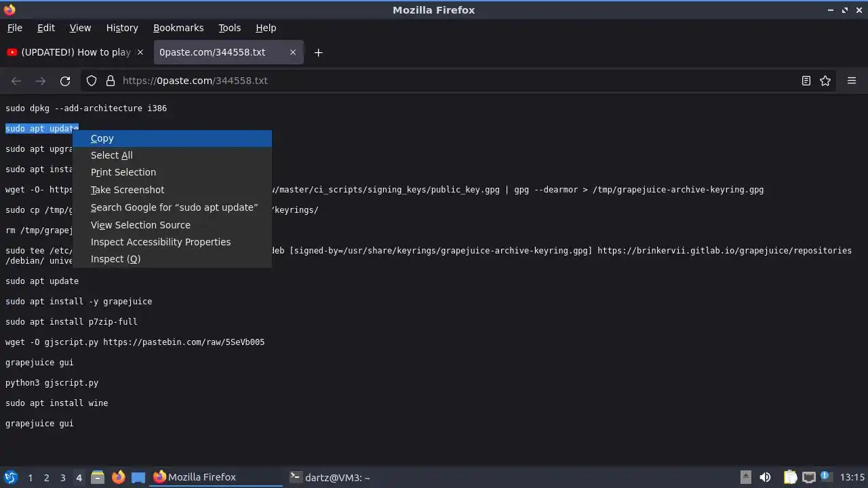Open the wired network tray icon

point(809,477)
